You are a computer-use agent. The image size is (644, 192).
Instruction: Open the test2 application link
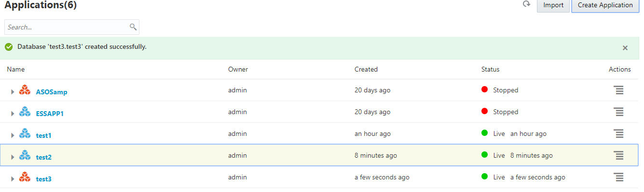click(44, 157)
